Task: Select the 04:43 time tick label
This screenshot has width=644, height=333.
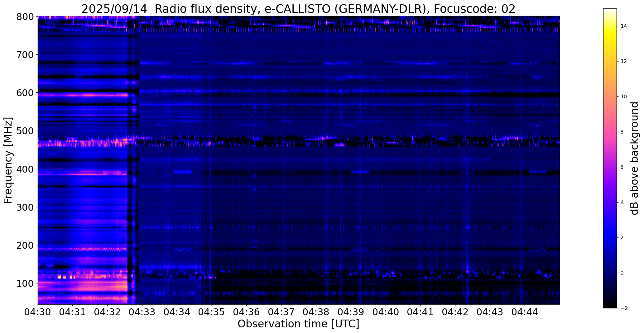Action: tap(490, 312)
